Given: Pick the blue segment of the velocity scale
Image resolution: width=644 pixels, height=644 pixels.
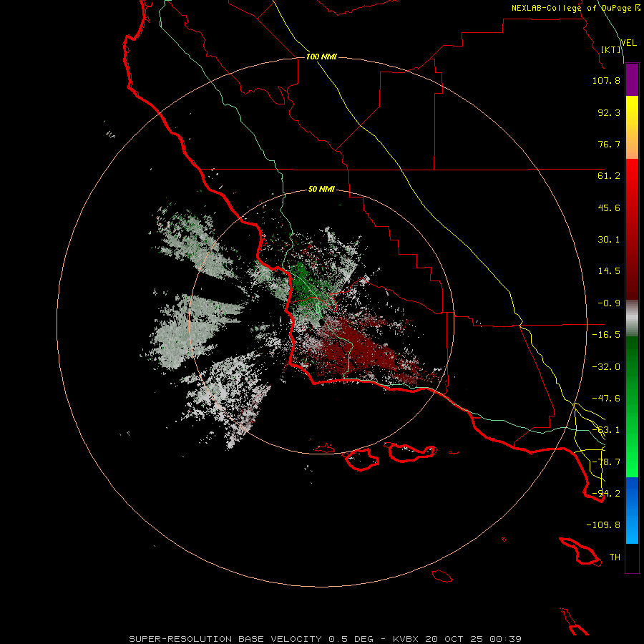Looking at the screenshot, I should pyautogui.click(x=632, y=510).
